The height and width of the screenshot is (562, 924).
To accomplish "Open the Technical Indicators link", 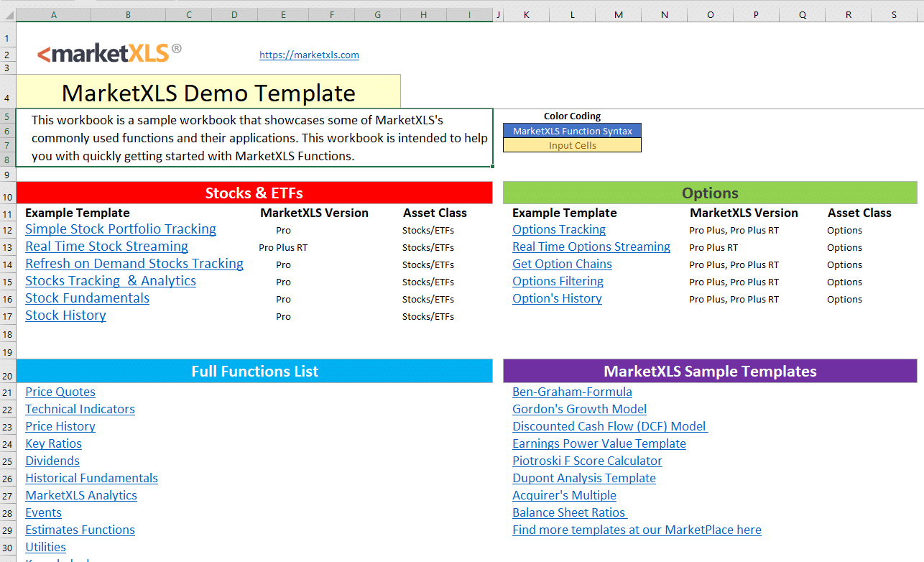I will pos(80,409).
